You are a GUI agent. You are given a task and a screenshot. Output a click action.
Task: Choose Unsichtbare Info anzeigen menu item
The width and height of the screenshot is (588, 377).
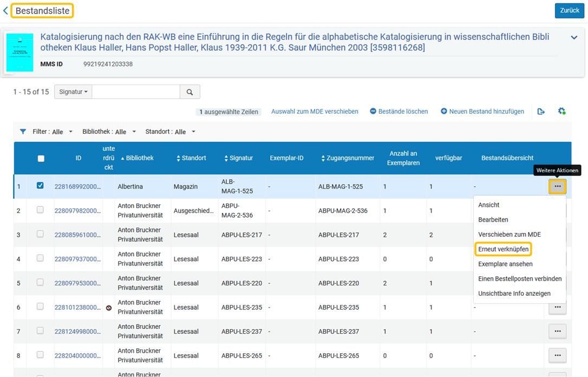(514, 294)
